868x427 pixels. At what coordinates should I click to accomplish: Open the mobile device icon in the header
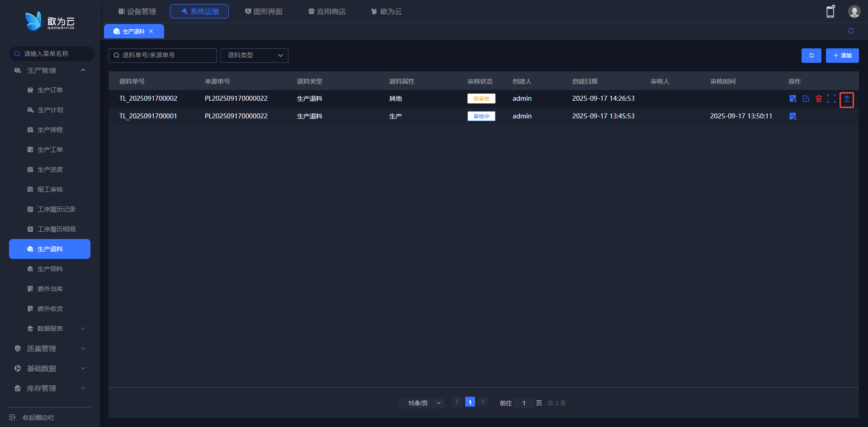[830, 12]
